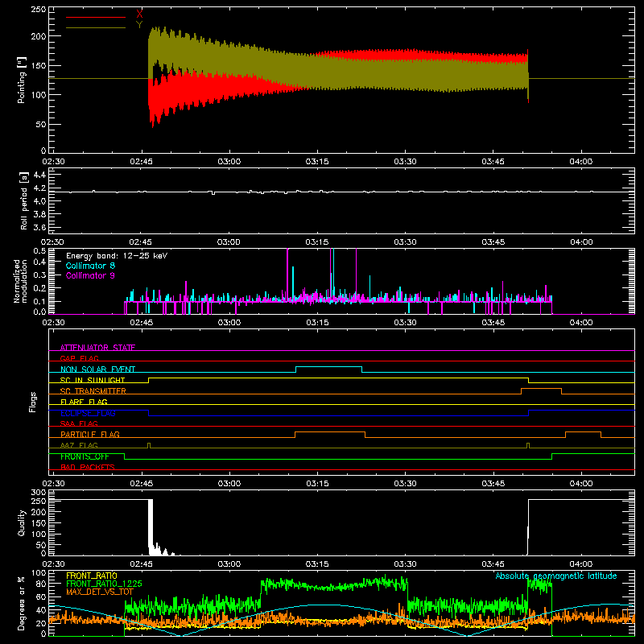Click the SAA_FLAG label
Viewport: 644px width, 644px height.
click(x=79, y=423)
